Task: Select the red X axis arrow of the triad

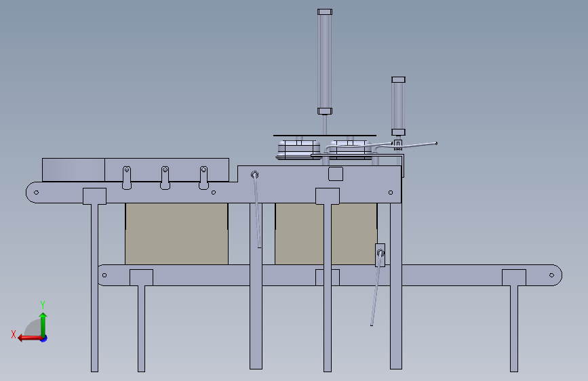Action: click(29, 338)
